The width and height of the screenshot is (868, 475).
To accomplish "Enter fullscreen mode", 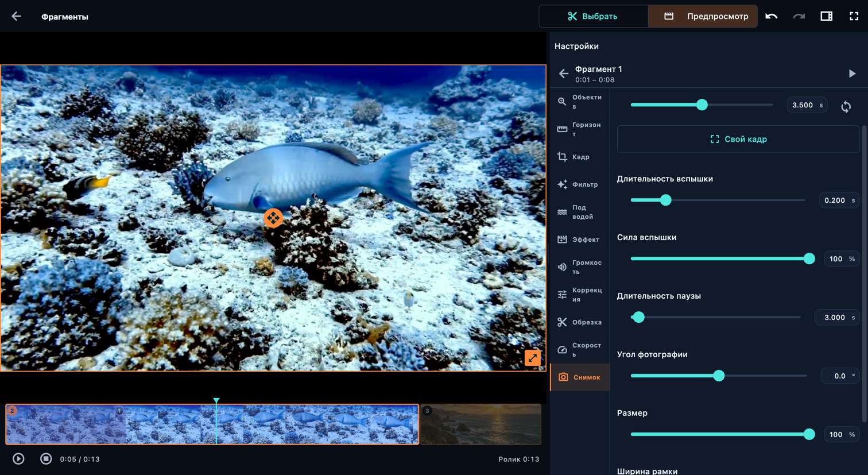I will coord(854,16).
